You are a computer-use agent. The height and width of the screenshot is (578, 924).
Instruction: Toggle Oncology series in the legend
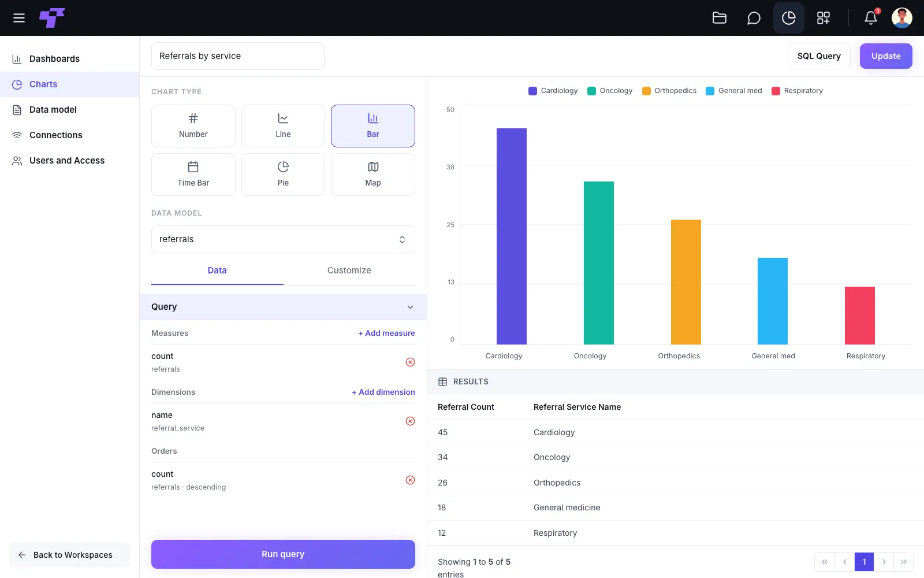coord(610,91)
